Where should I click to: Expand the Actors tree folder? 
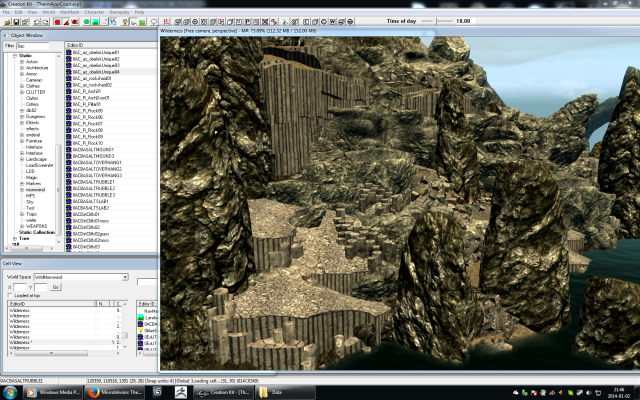(x=22, y=62)
